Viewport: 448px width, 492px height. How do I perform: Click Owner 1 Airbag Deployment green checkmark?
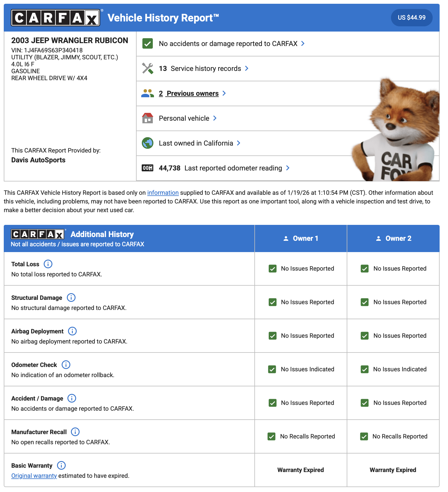point(273,336)
